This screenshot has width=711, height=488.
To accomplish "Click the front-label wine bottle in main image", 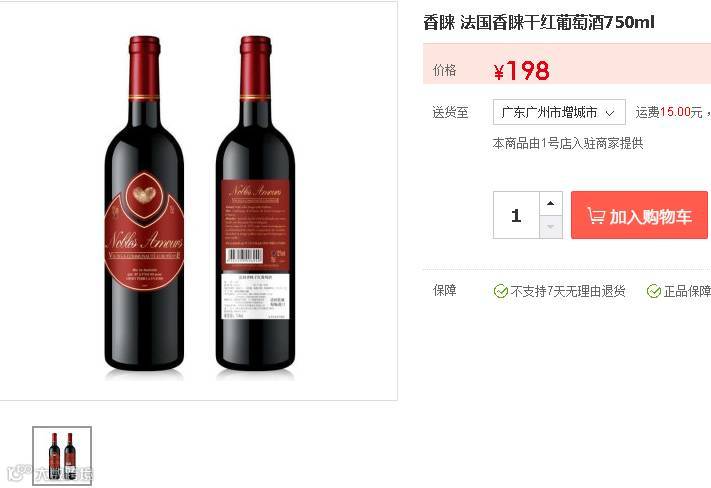I will coord(144,204).
